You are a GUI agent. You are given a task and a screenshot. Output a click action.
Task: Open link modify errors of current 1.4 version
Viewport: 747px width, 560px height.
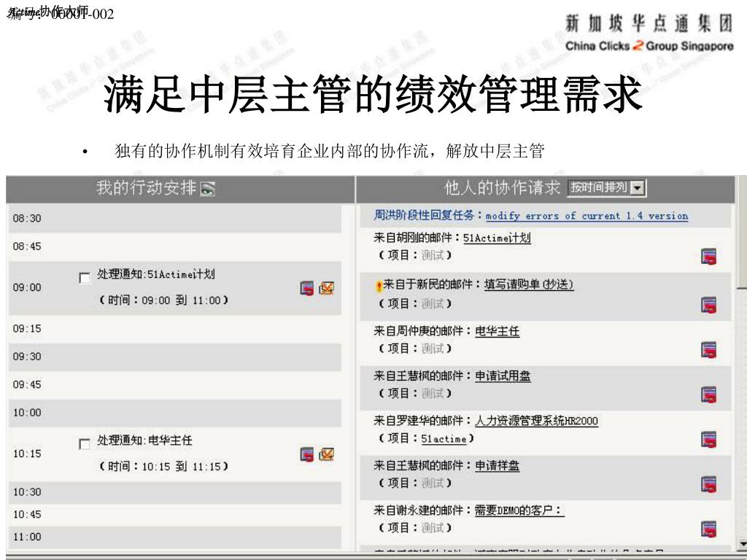587,216
